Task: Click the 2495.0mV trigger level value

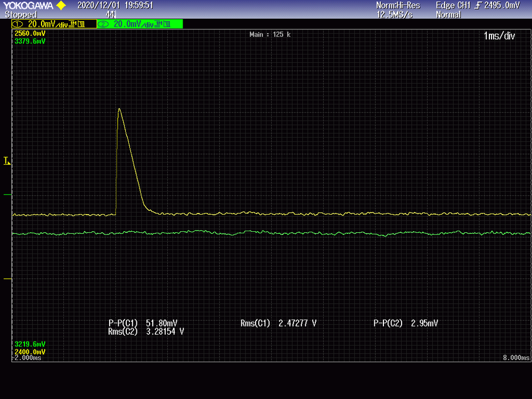Action: coord(502,5)
